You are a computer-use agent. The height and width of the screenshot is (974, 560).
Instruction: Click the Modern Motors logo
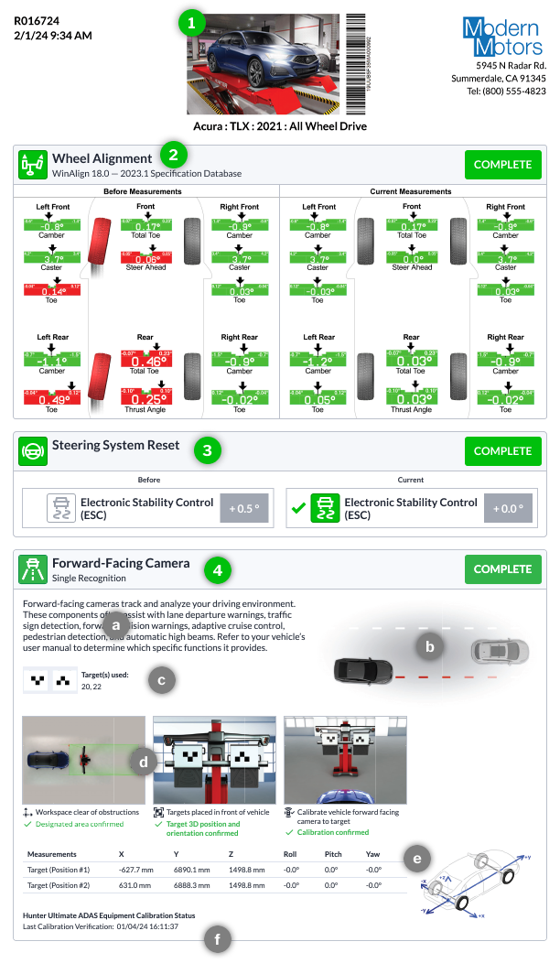tap(502, 38)
